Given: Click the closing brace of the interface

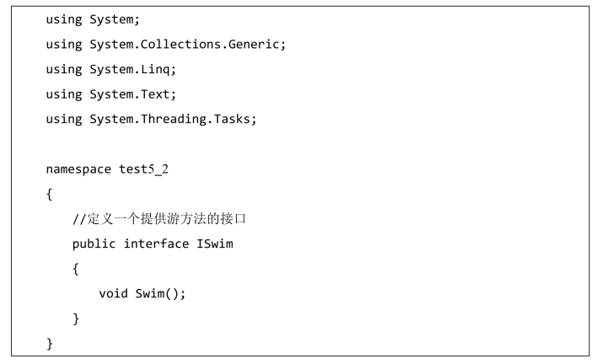Looking at the screenshot, I should click(76, 318).
